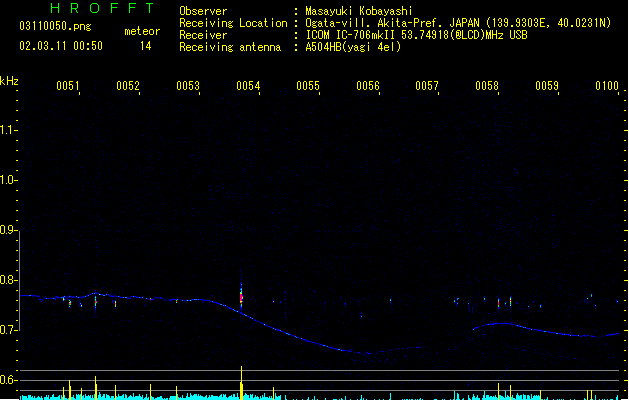Image resolution: width=629 pixels, height=400 pixels.
Task: Click the Receiving Location field label
Action: (233, 23)
